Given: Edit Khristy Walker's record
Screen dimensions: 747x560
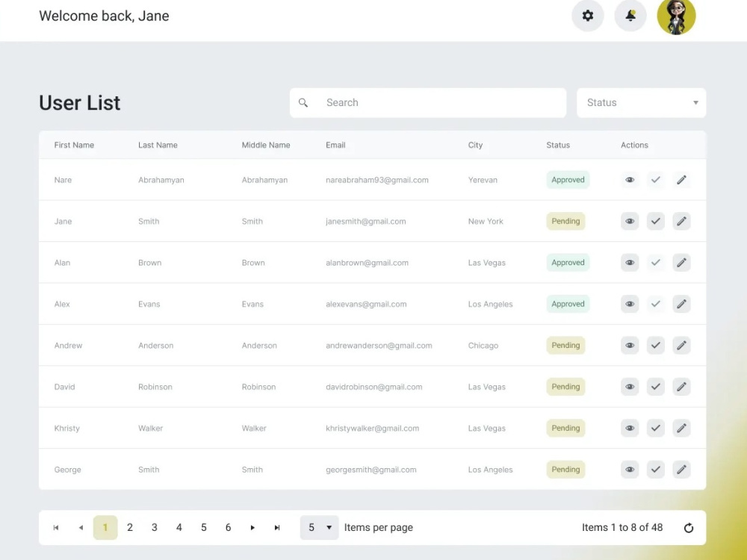Looking at the screenshot, I should pos(681,428).
